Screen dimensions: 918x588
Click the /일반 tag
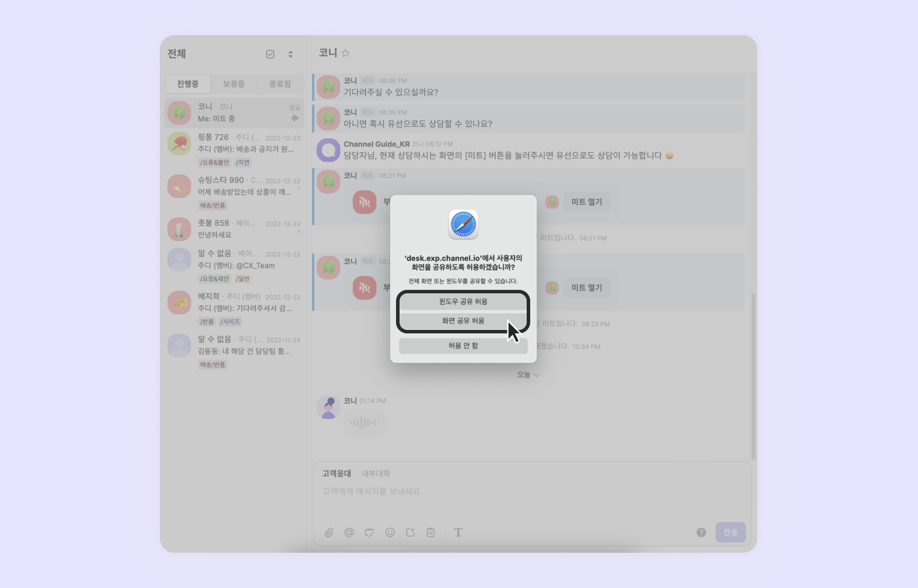pos(243,279)
